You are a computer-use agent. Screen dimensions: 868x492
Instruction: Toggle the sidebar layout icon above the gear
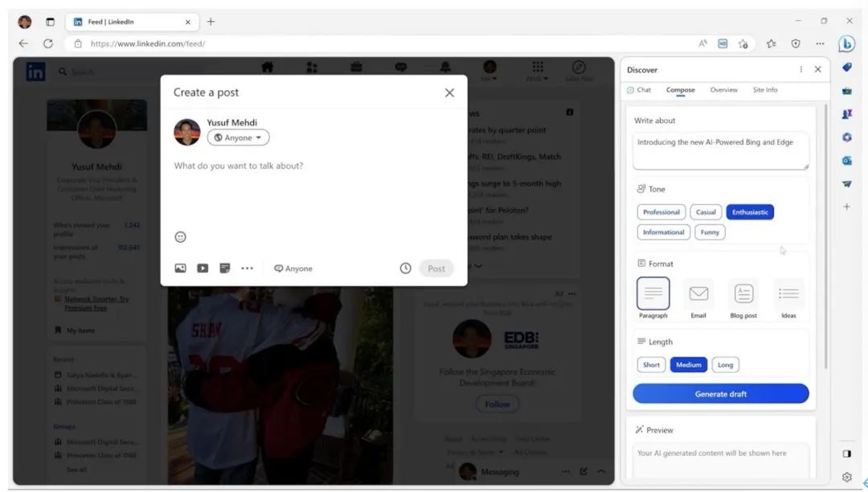(x=847, y=453)
